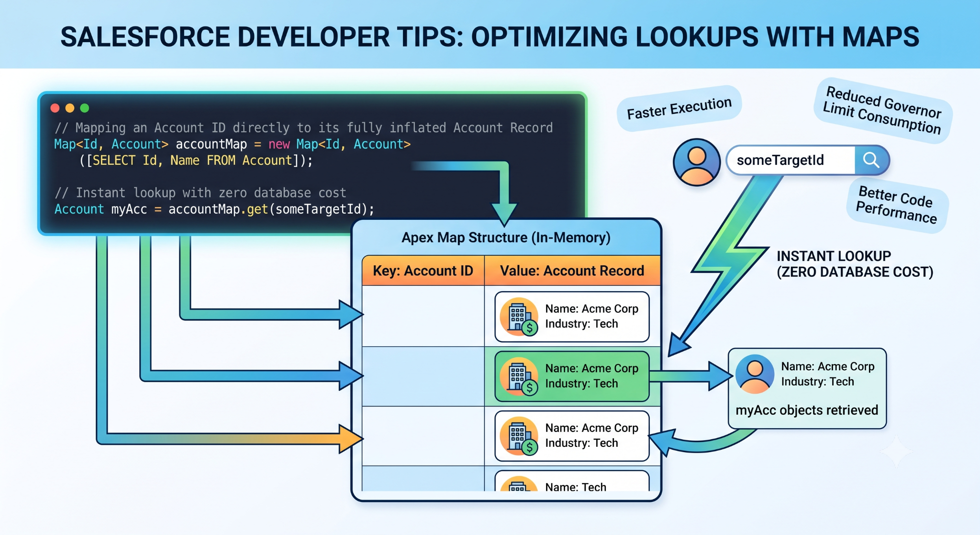Screen dimensions: 980x535
Task: Click the "// Mapping an Account ID" code comment
Action: tap(304, 128)
